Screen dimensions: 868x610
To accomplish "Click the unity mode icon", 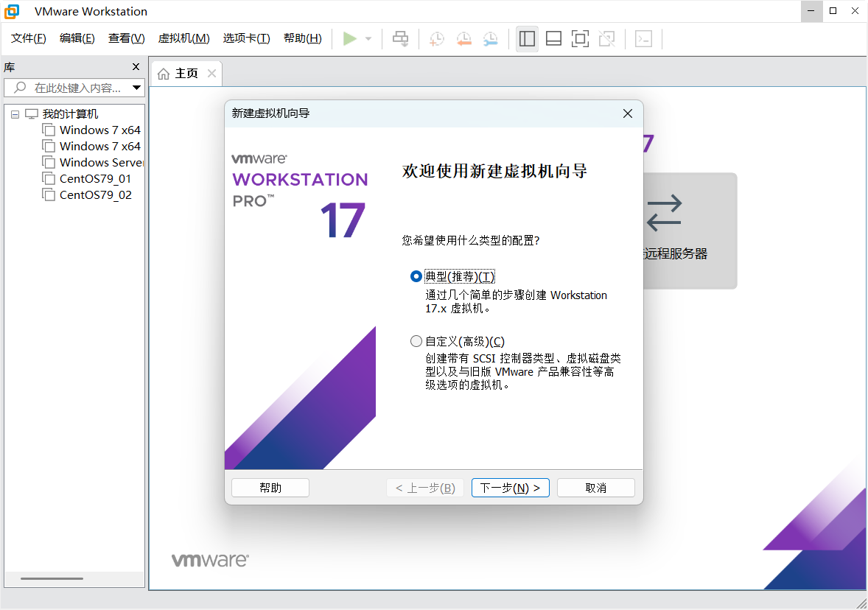I will click(x=606, y=39).
